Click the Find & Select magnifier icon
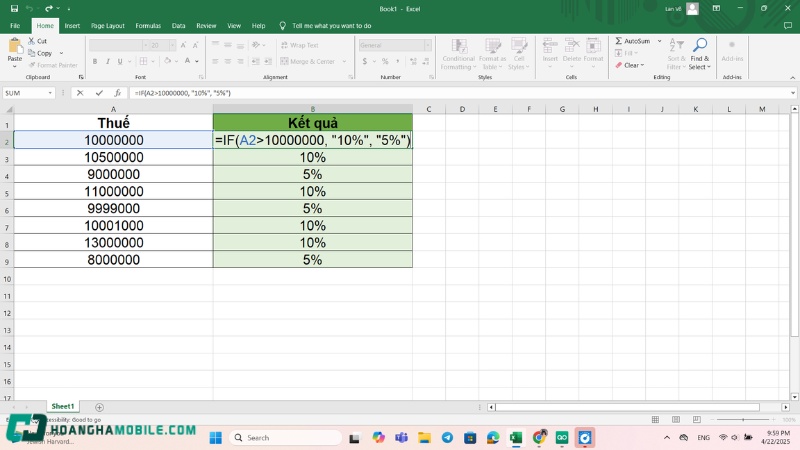The width and height of the screenshot is (800, 450). (700, 46)
